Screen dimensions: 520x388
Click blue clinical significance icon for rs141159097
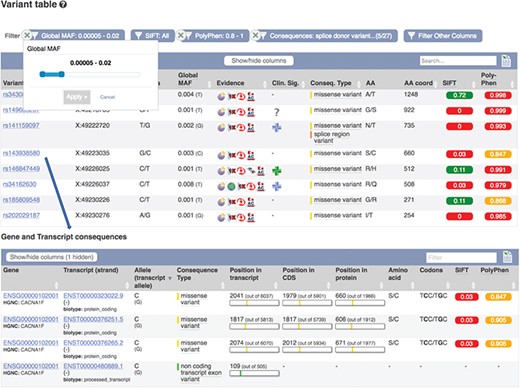276,127
